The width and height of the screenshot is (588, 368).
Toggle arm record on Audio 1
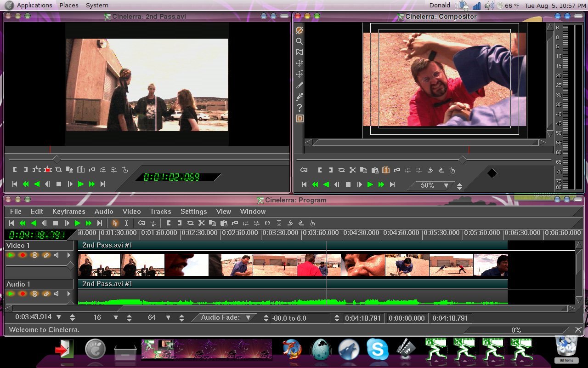23,293
